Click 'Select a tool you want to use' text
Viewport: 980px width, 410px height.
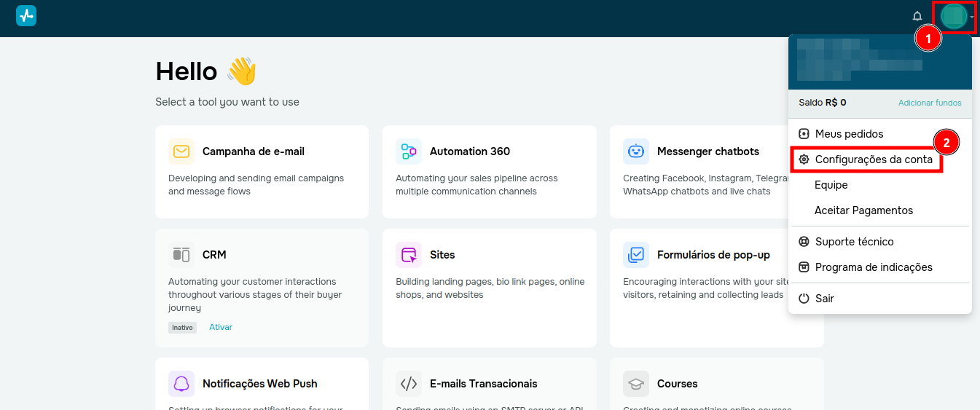[x=227, y=102]
